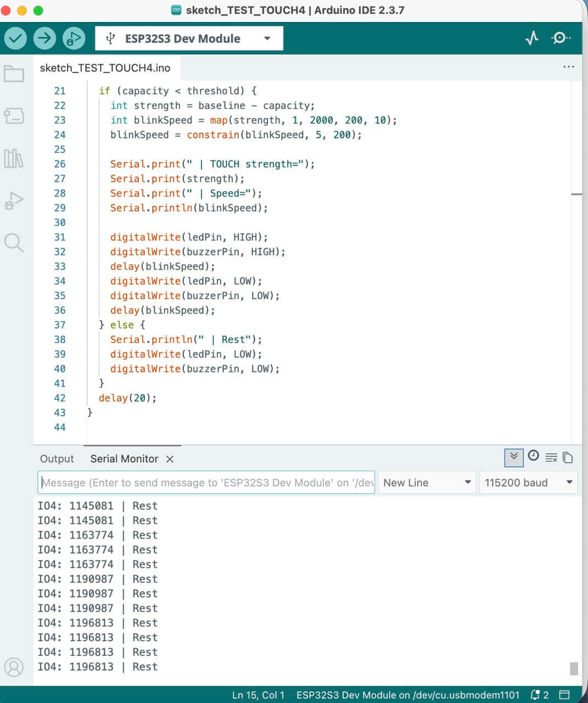The height and width of the screenshot is (703, 588).
Task: Open the Library Manager books icon
Action: [x=14, y=158]
